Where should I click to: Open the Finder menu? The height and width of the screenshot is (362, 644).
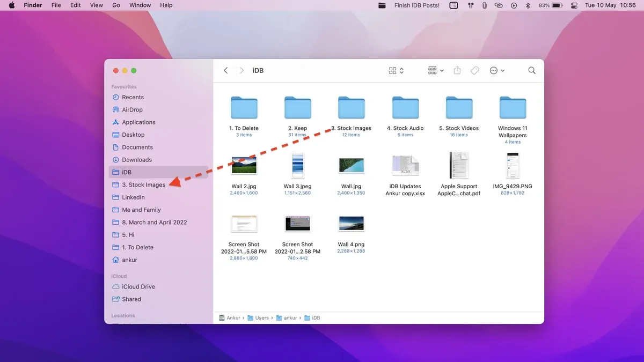(33, 5)
